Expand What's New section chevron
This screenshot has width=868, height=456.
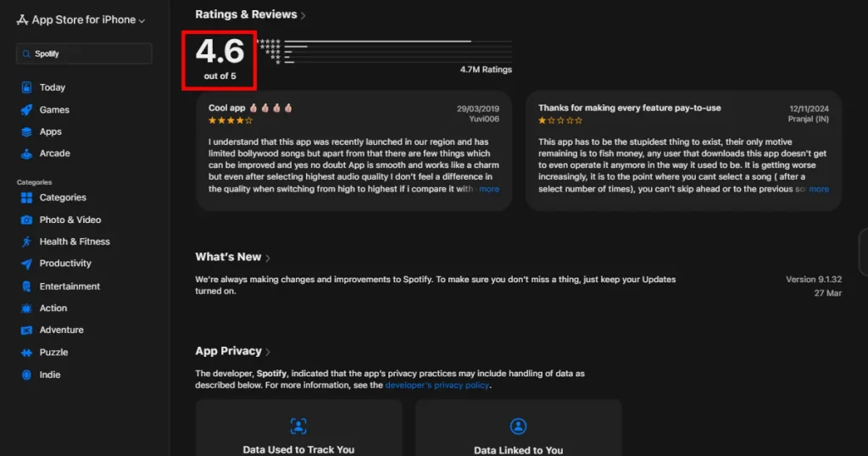[267, 258]
